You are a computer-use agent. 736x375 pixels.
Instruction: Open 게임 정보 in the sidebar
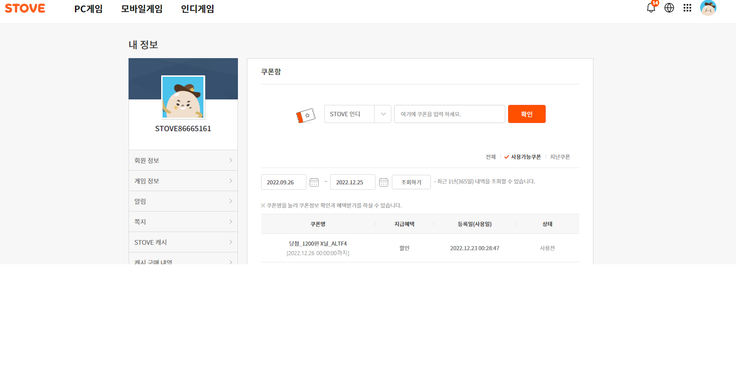[183, 181]
